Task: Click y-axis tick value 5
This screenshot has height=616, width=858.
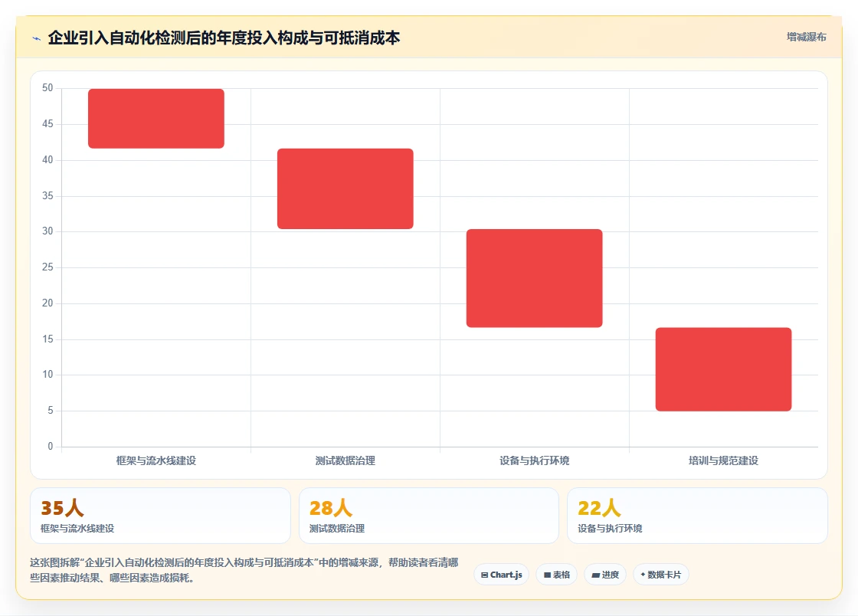Action: tap(51, 411)
